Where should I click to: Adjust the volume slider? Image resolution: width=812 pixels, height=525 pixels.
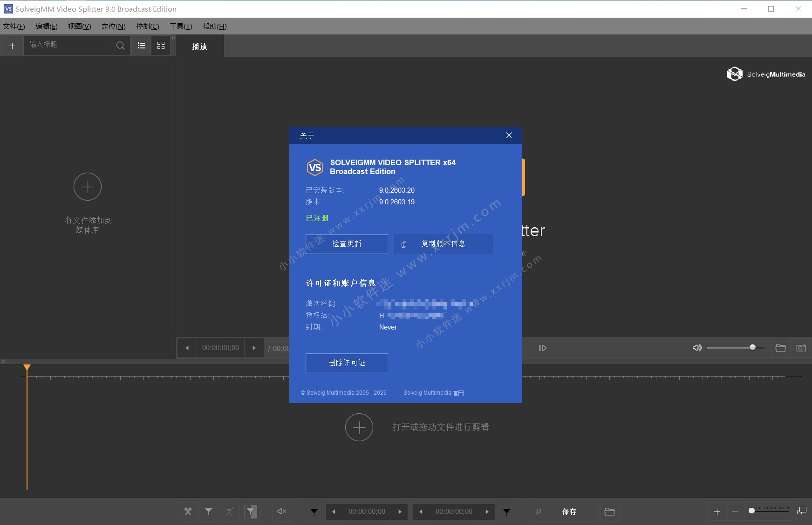[752, 347]
